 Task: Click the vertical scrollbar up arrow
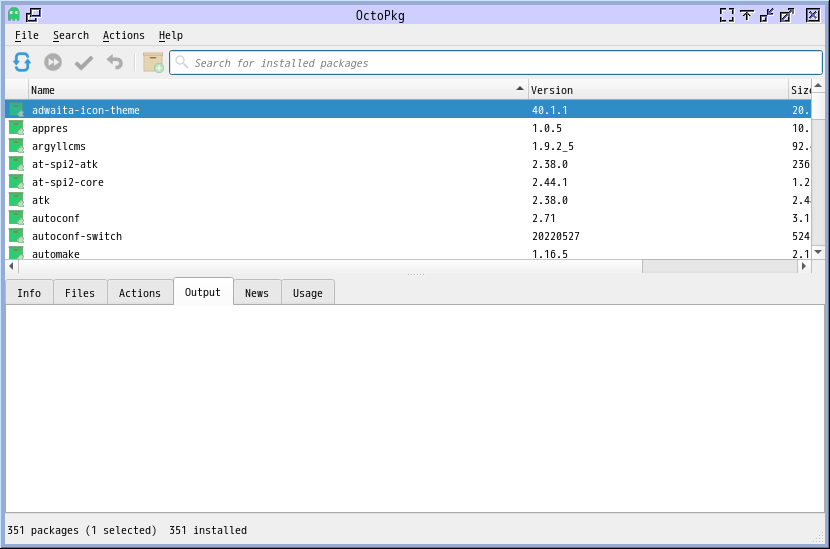pos(818,86)
